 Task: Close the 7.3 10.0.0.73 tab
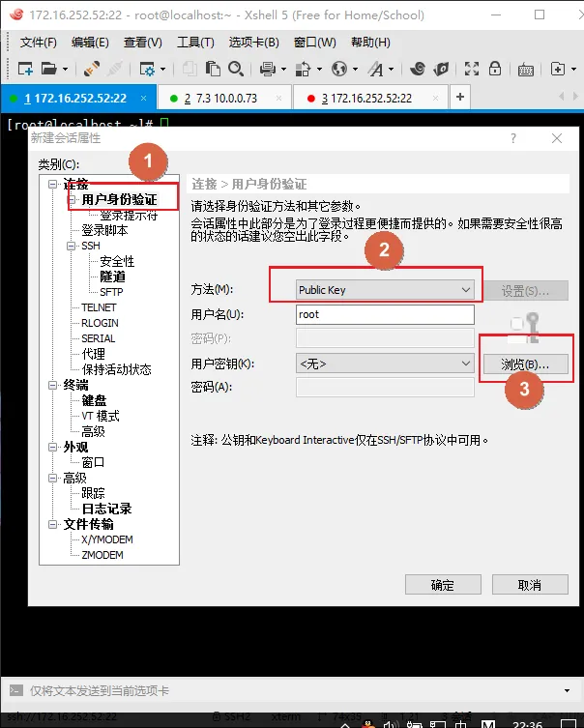click(278, 98)
